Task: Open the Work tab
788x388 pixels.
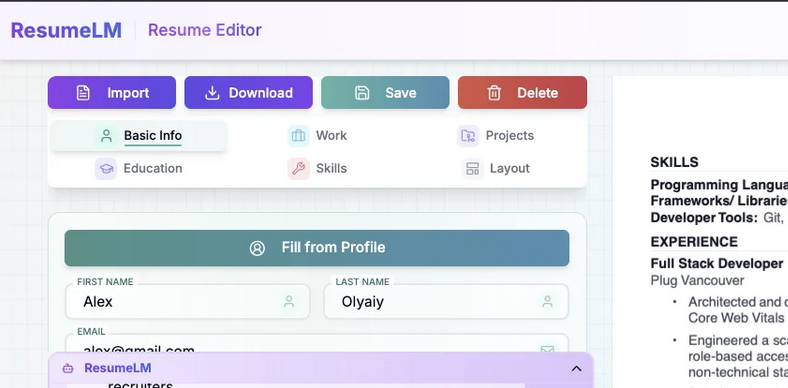Action: (317, 136)
